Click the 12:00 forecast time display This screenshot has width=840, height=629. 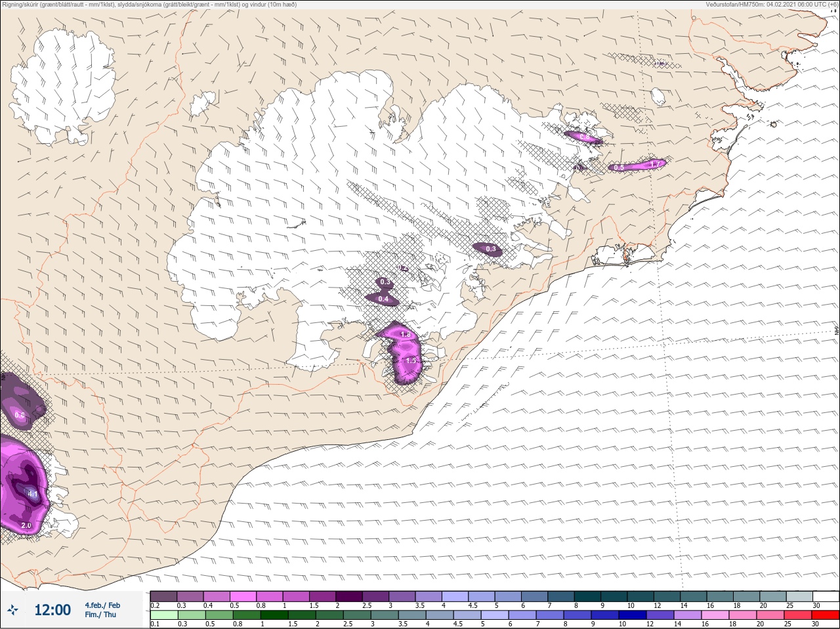click(52, 610)
